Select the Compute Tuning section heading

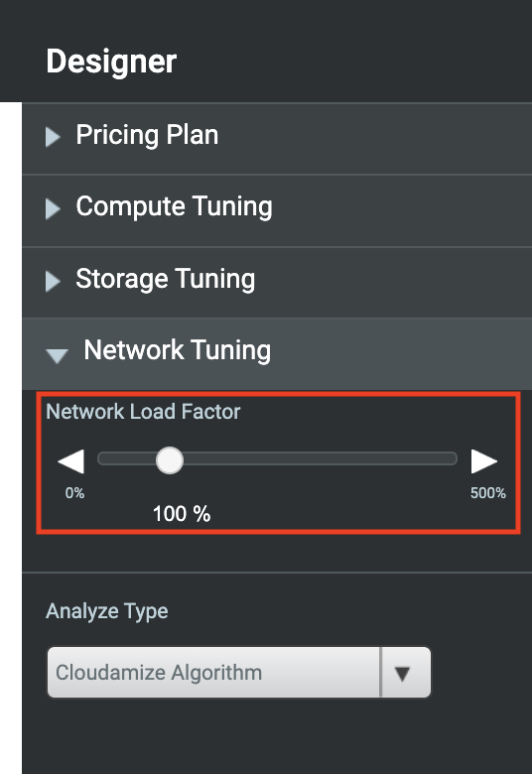[x=174, y=206]
